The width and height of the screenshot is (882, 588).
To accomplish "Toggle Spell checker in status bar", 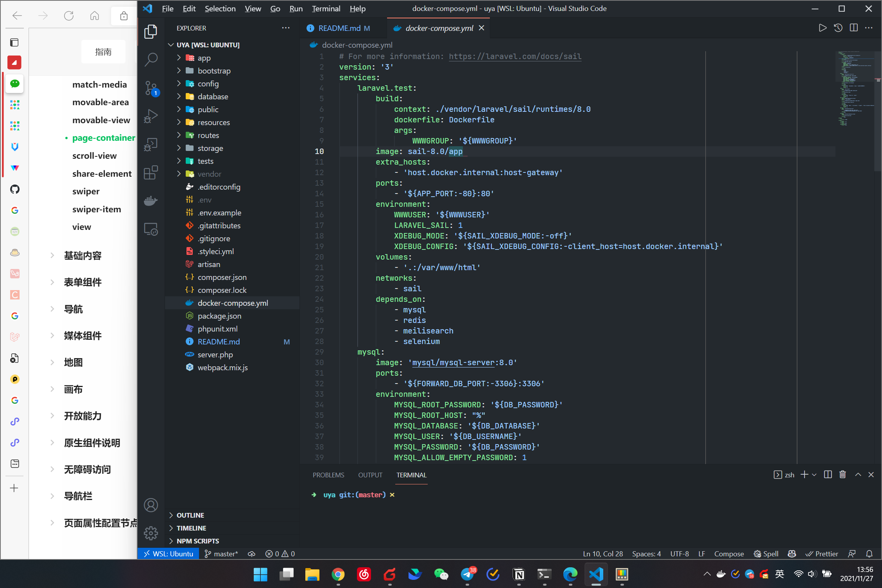I will coord(766,554).
